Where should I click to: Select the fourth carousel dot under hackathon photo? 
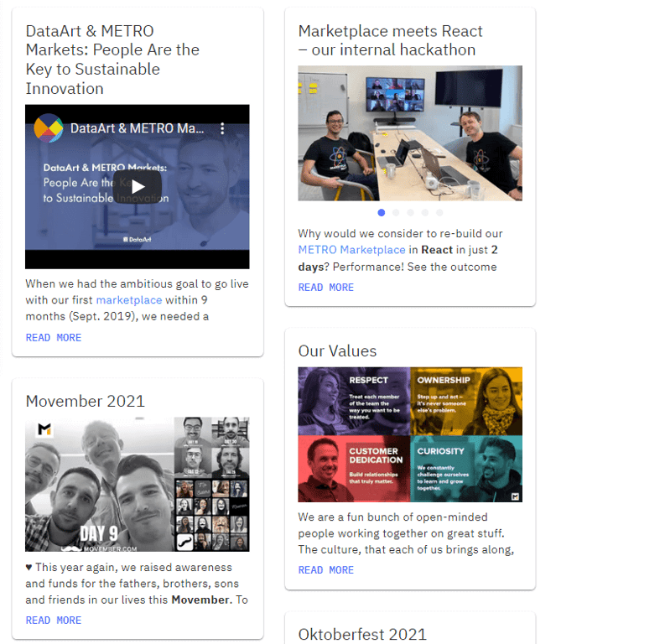[425, 213]
